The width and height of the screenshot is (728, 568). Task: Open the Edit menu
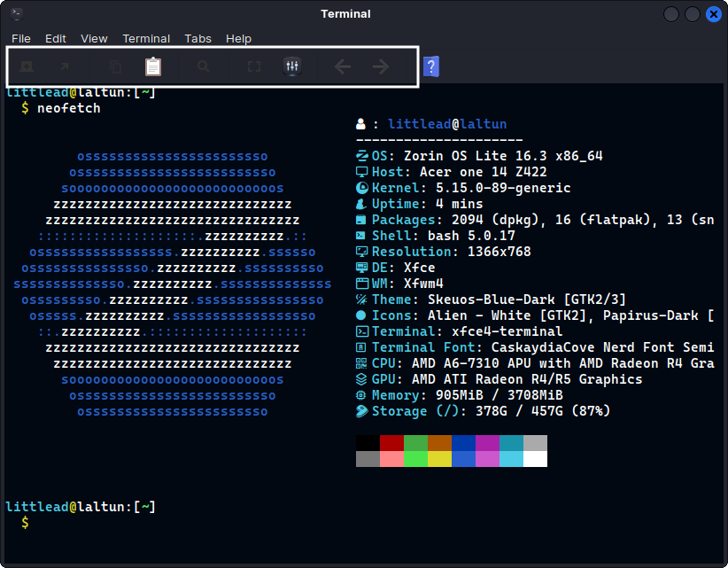[55, 39]
